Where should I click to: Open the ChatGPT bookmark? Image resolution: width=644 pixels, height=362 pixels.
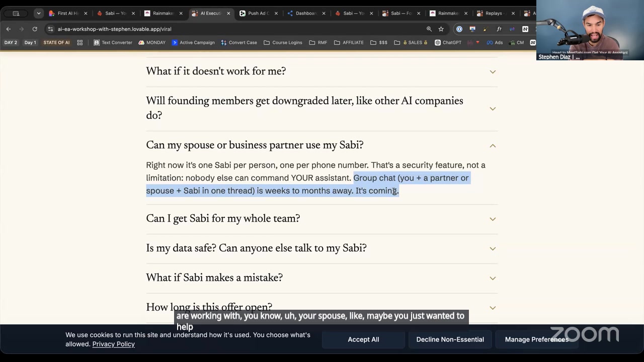448,43
